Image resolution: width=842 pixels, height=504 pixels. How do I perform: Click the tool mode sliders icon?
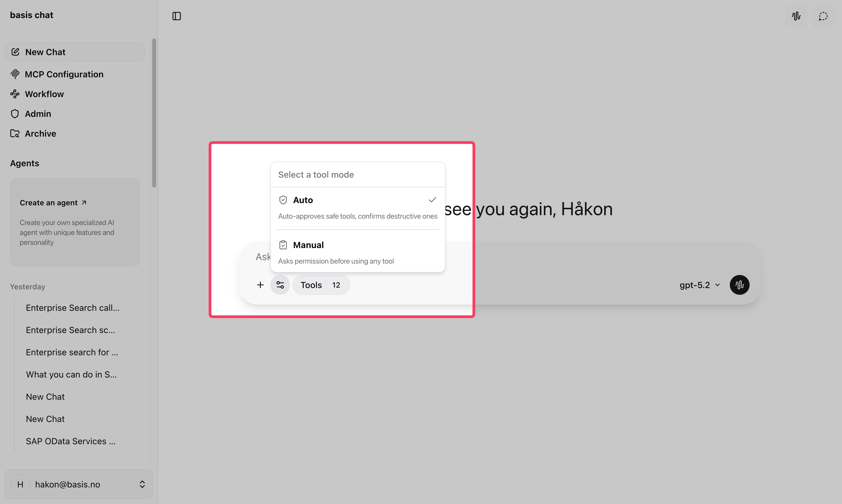[x=280, y=285]
